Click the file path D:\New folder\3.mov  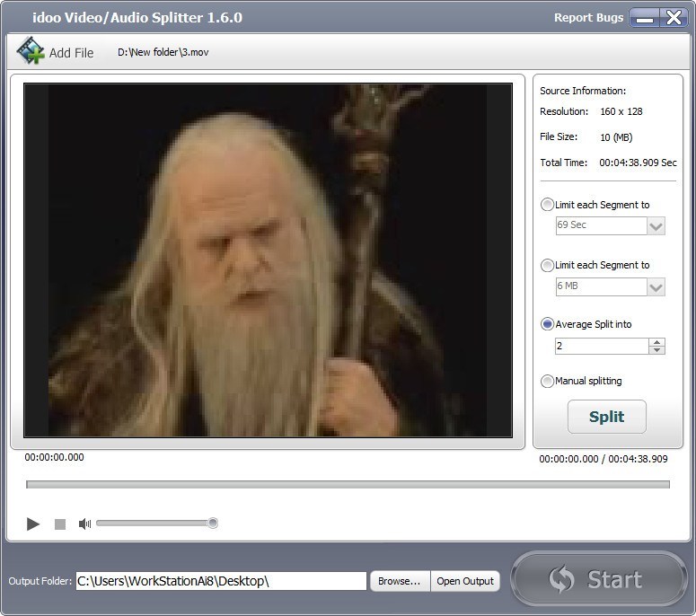point(163,52)
